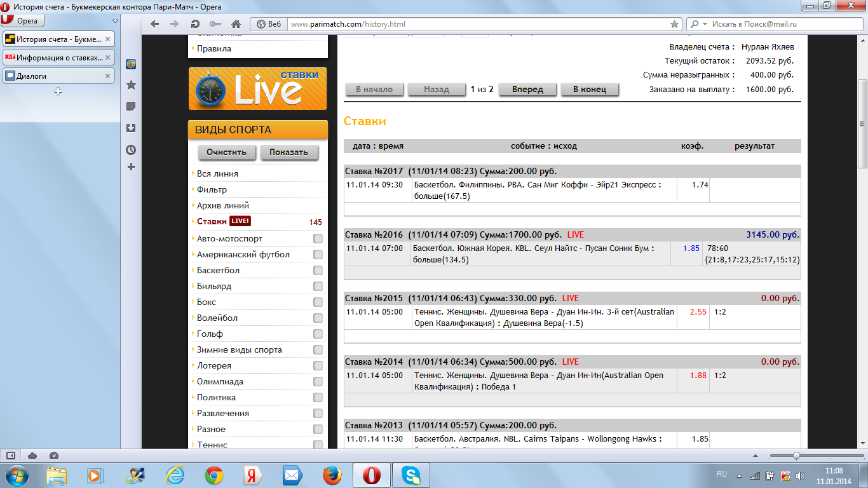
Task: Bookmark page with address bar star
Action: click(x=674, y=24)
